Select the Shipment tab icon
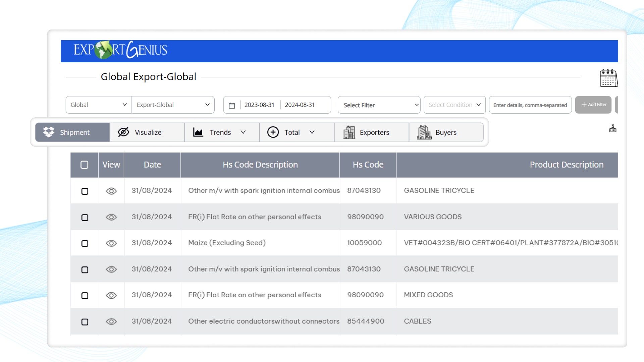644x362 pixels. pyautogui.click(x=48, y=132)
